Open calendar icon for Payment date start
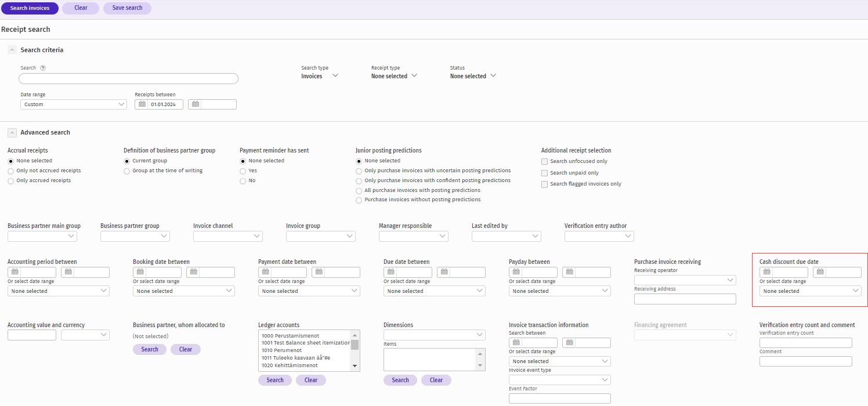This screenshot has height=406, width=868. 265,272
